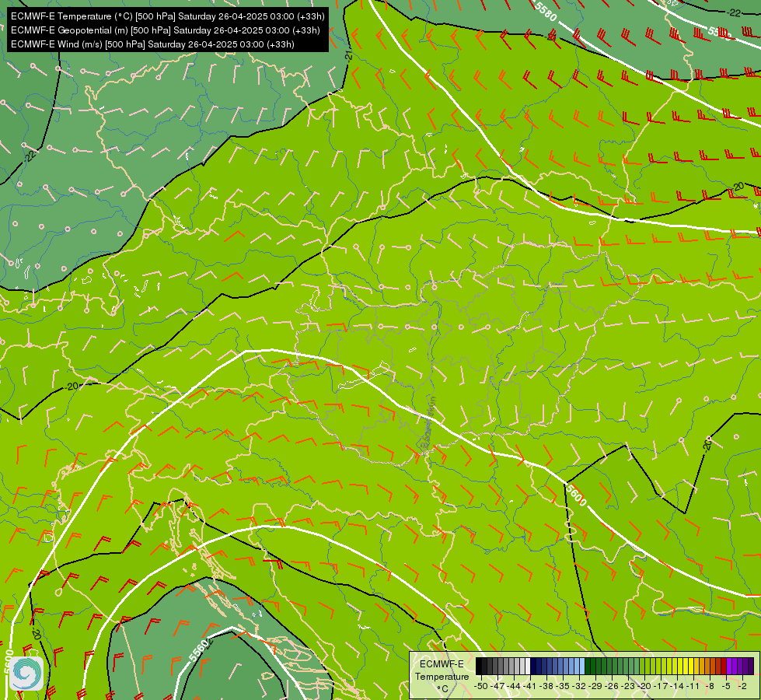761x700 pixels.
Task: Click the -8 value in the color legend
Action: coord(710,686)
